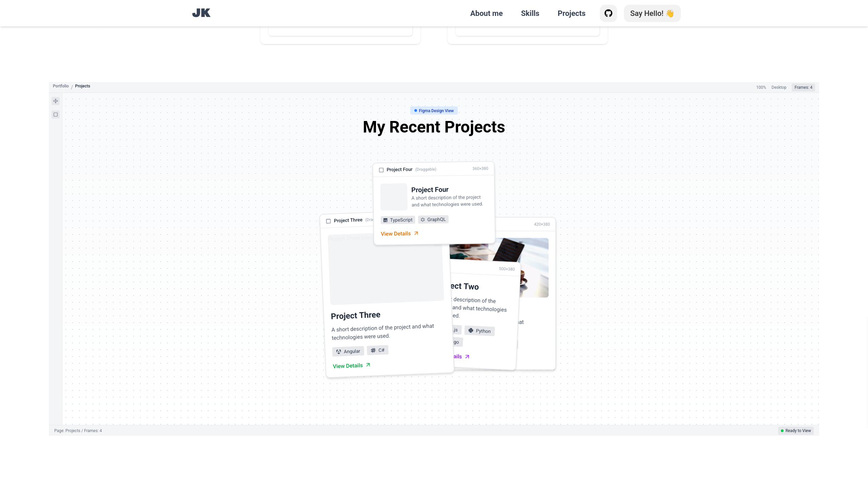Open the 100% zoom control

(761, 87)
